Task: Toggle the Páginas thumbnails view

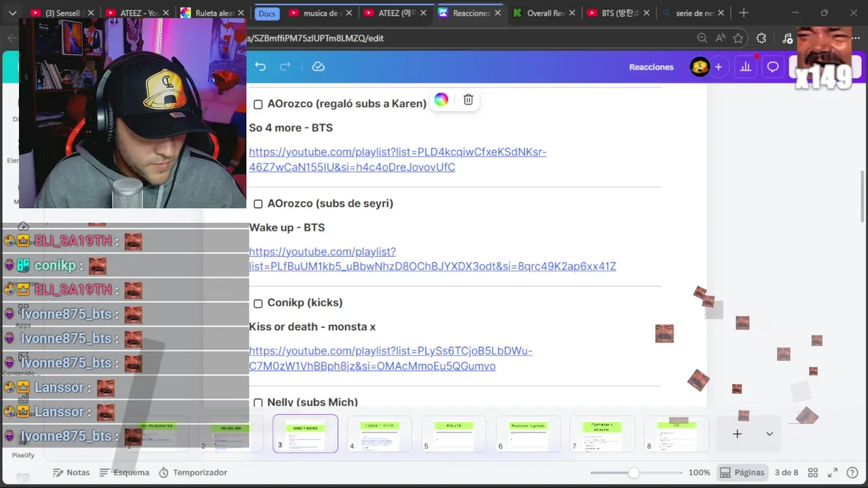Action: tap(742, 472)
